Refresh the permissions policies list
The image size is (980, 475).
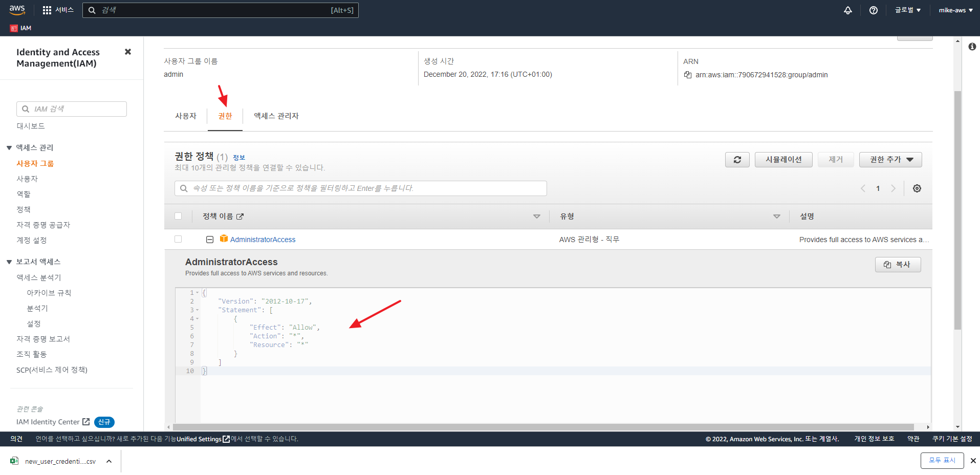(x=737, y=160)
